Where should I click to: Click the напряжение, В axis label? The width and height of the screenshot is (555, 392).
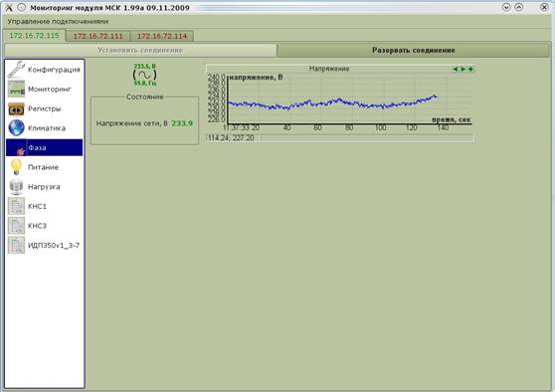pyautogui.click(x=257, y=77)
